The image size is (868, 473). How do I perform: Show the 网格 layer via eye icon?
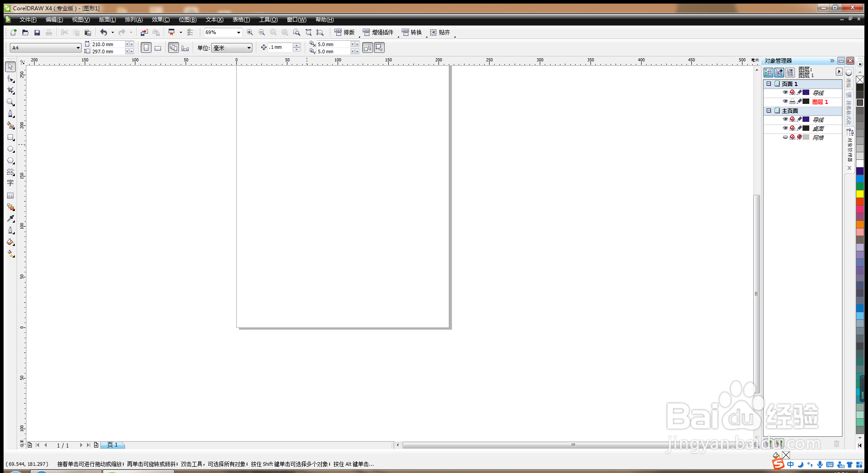785,137
